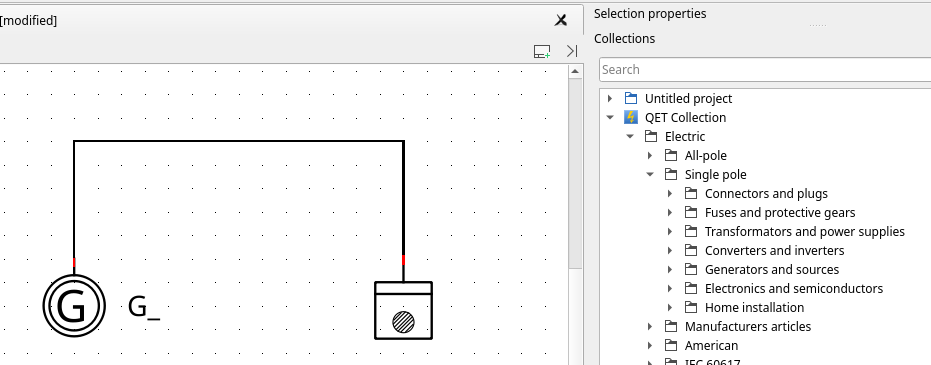Click the Single pole folder icon
Image resolution: width=931 pixels, height=365 pixels.
pyautogui.click(x=671, y=174)
